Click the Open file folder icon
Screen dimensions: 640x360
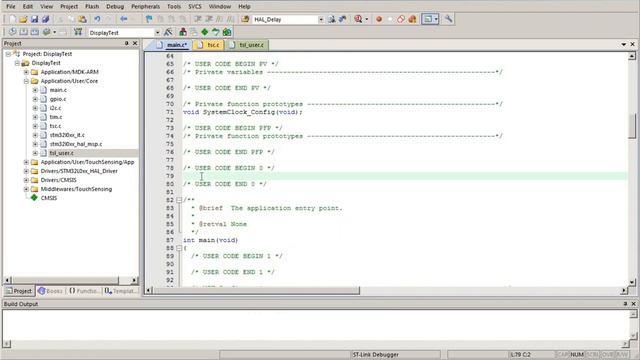[23, 19]
